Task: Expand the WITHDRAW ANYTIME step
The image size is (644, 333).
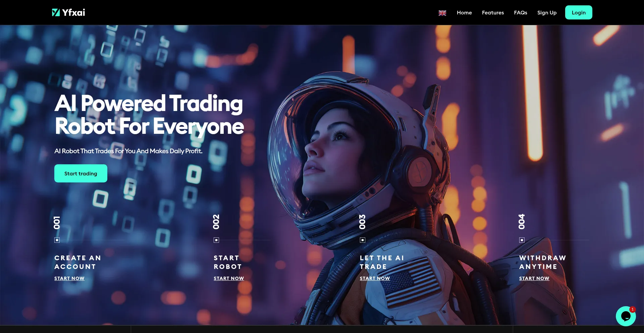Action: [x=534, y=278]
